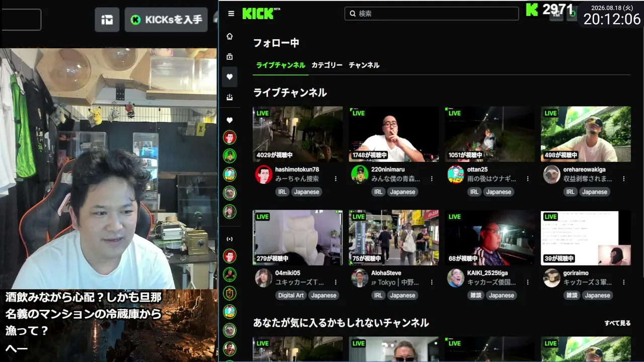This screenshot has width=644, height=362.
Task: Open the 220ninimaru stream thumbnail with 1748 viewers
Action: pos(394,134)
